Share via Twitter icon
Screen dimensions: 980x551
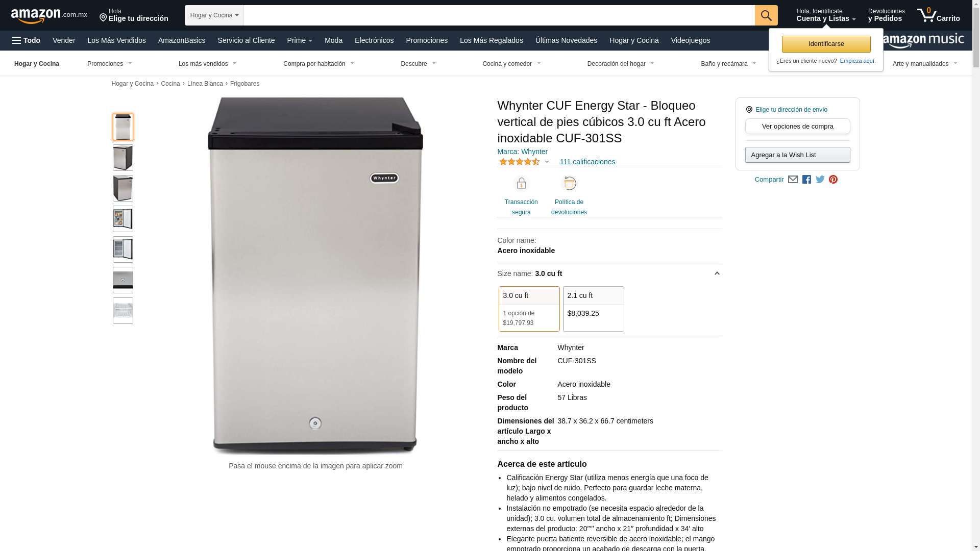pyautogui.click(x=820, y=180)
